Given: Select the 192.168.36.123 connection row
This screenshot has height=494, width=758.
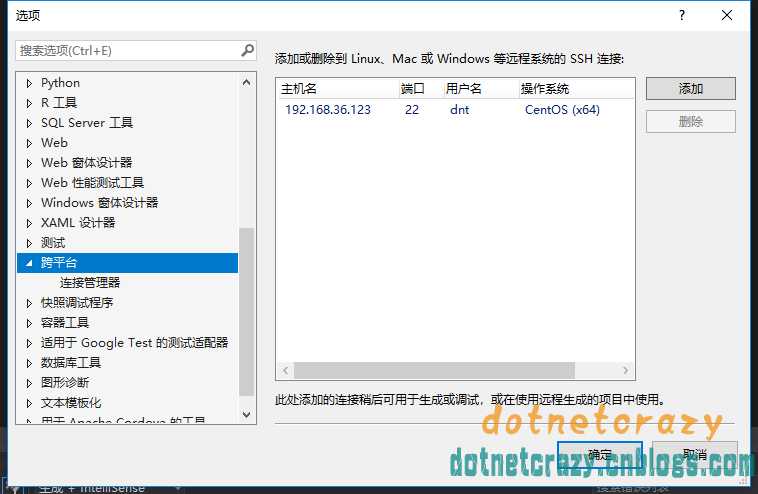Looking at the screenshot, I should (x=454, y=110).
